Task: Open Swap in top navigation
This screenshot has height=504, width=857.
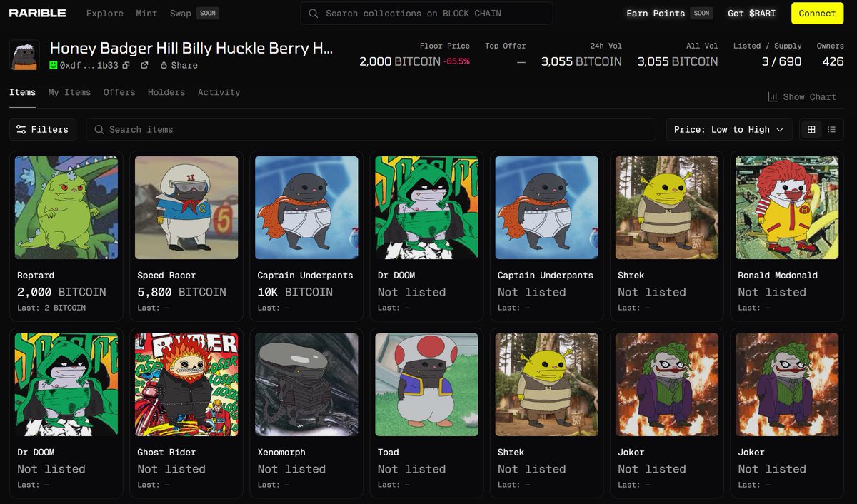Action: pos(181,13)
